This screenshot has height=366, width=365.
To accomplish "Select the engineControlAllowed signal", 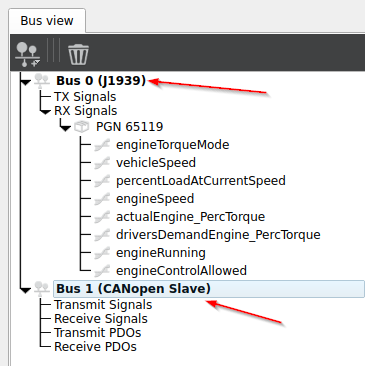I will [x=181, y=271].
